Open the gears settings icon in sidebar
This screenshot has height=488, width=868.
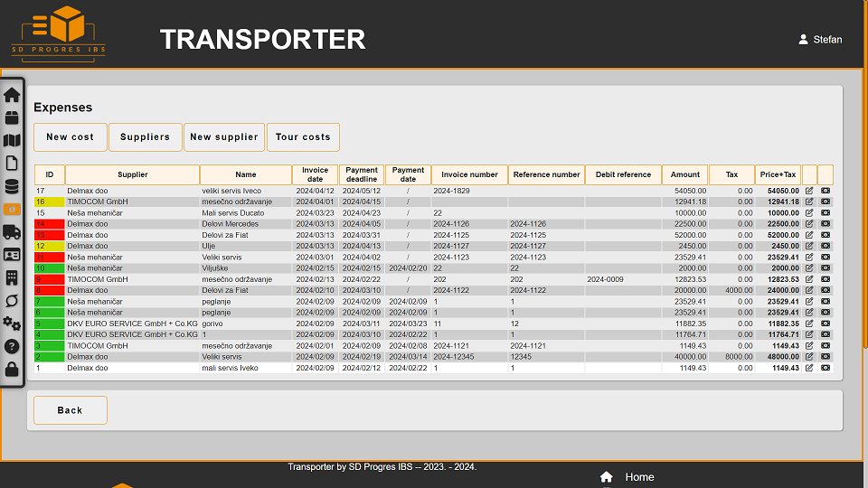point(12,324)
